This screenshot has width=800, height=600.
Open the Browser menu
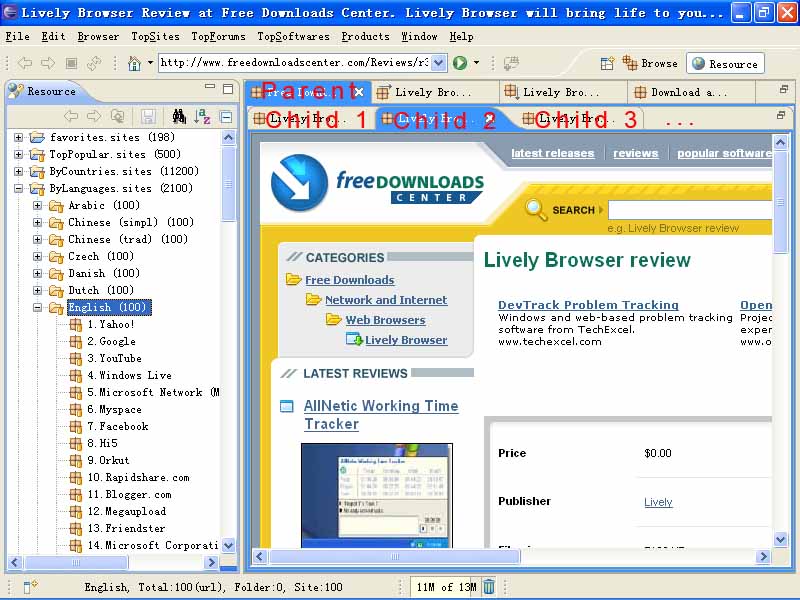pos(98,36)
